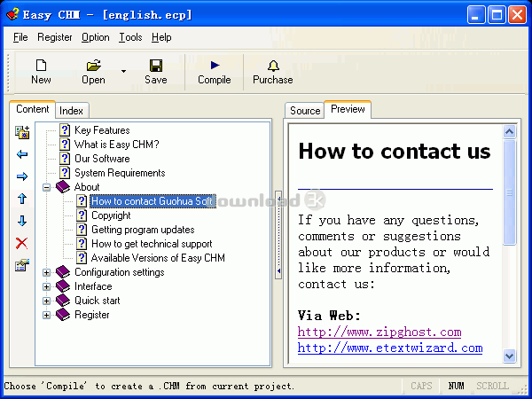532x399 pixels.
Task: Open the zipghost.com link
Action: pos(379,332)
